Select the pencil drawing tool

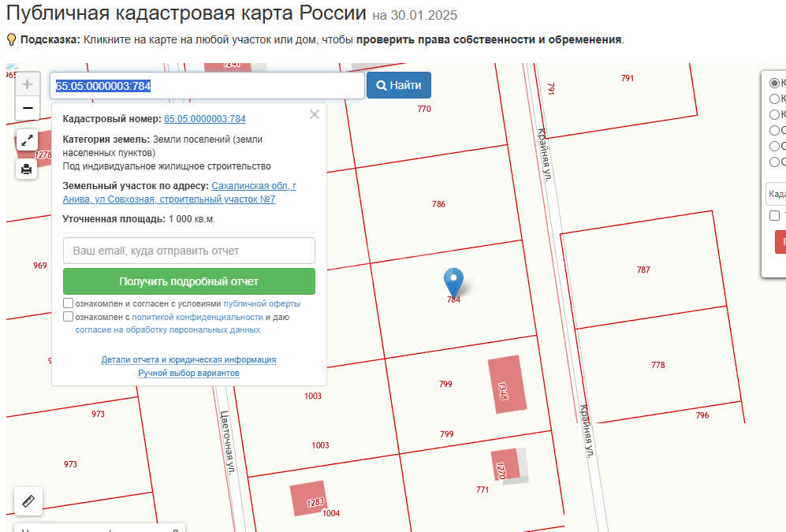point(28,500)
